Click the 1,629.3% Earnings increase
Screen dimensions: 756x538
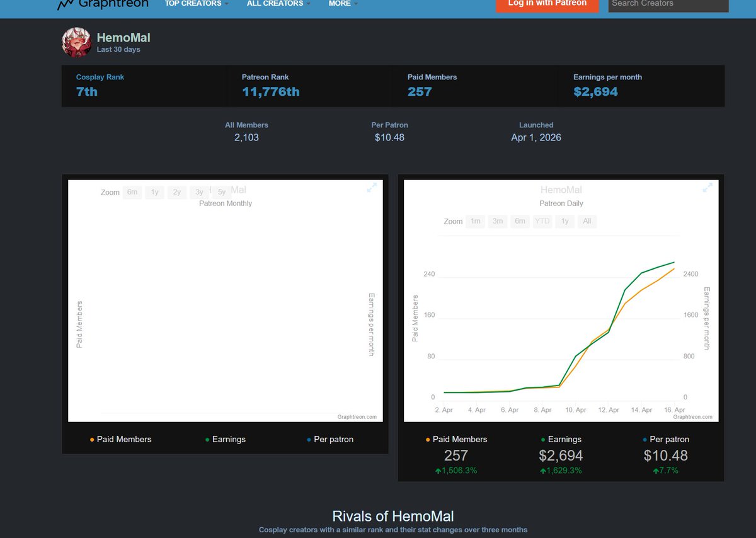click(561, 471)
